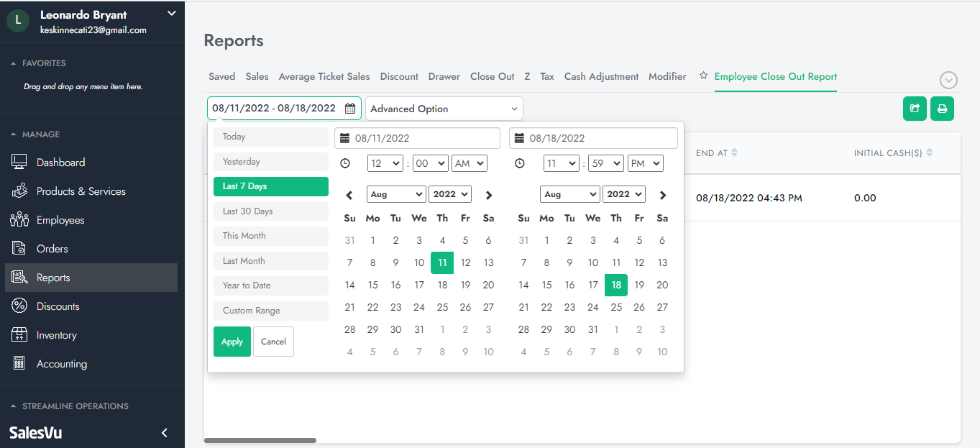Click the green Apply button
The image size is (980, 448).
coord(232,342)
